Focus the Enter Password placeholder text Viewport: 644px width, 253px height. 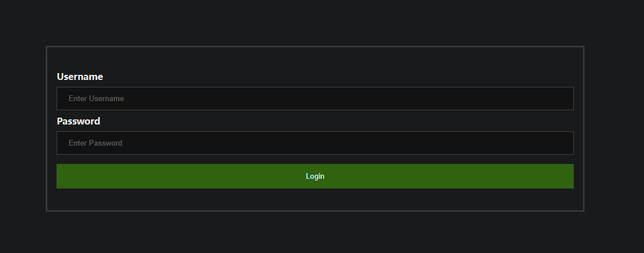tap(95, 143)
